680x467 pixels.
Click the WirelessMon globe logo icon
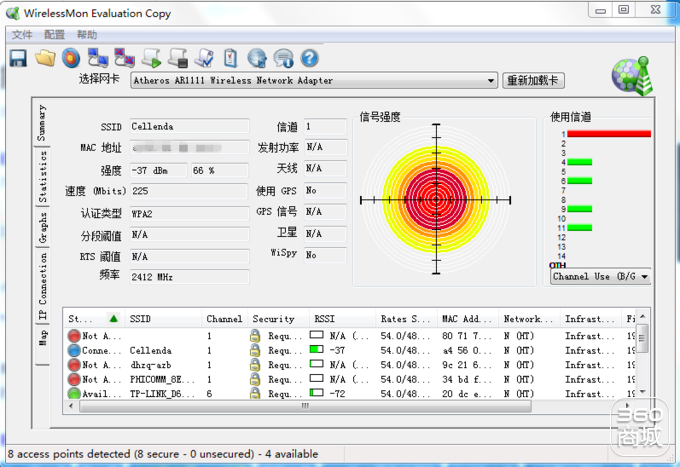tap(632, 76)
